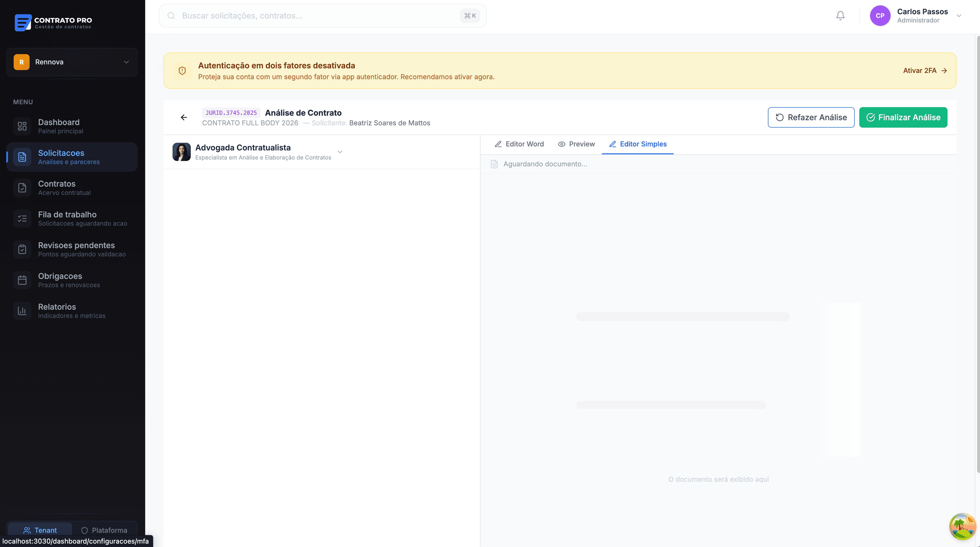This screenshot has width=980, height=547.
Task: Click the Relatorios bar chart icon
Action: coord(22,311)
